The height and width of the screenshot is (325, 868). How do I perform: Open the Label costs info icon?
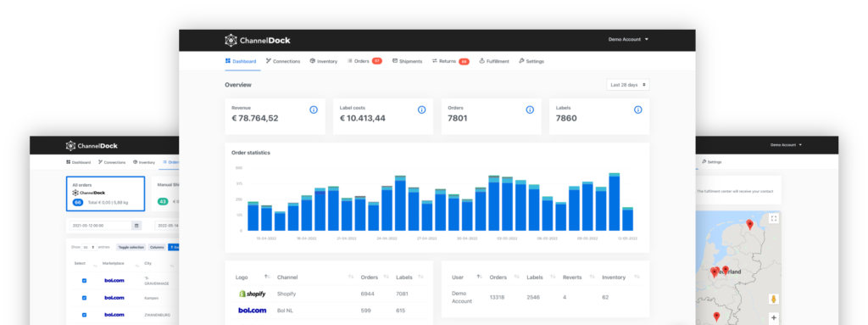tap(422, 109)
